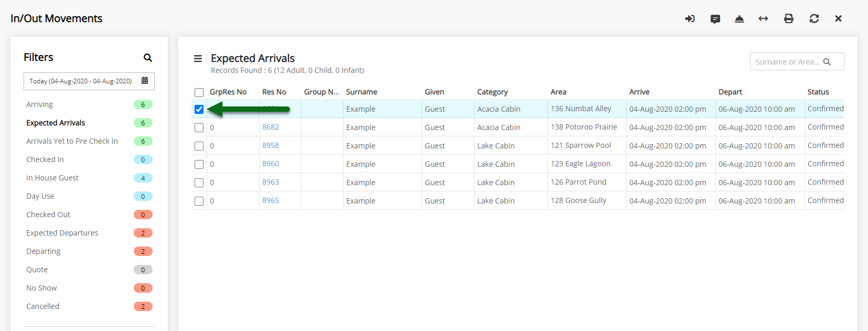Click Lake Cabin category in row 8958
The width and height of the screenshot is (868, 331).
coord(496,146)
